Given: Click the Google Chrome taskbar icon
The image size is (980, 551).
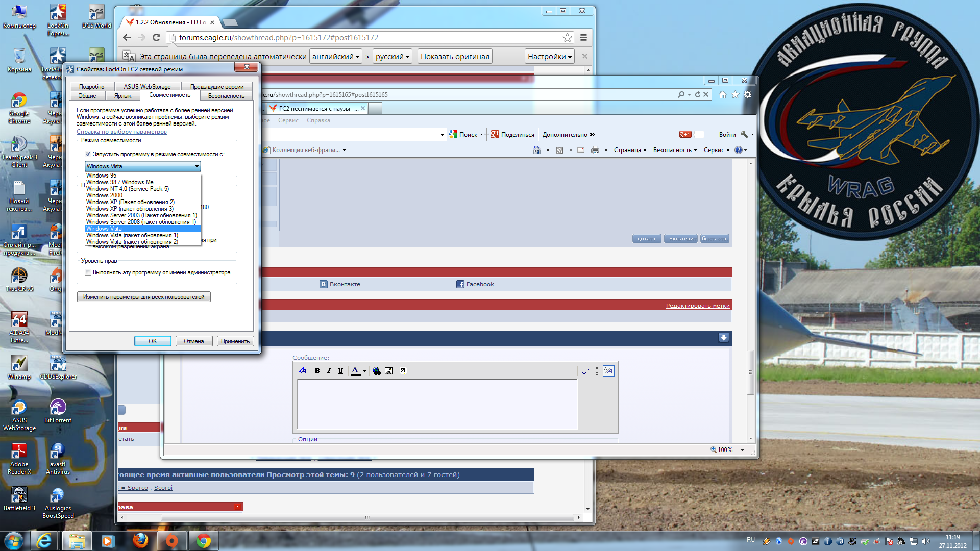Looking at the screenshot, I should coord(204,541).
